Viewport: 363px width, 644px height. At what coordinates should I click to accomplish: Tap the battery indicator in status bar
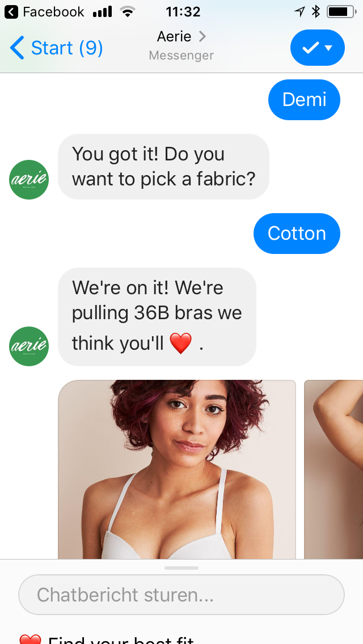pos(341,12)
